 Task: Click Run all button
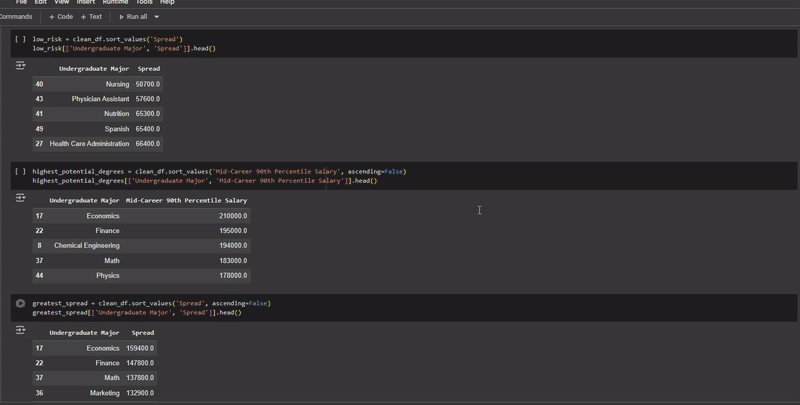coord(133,17)
